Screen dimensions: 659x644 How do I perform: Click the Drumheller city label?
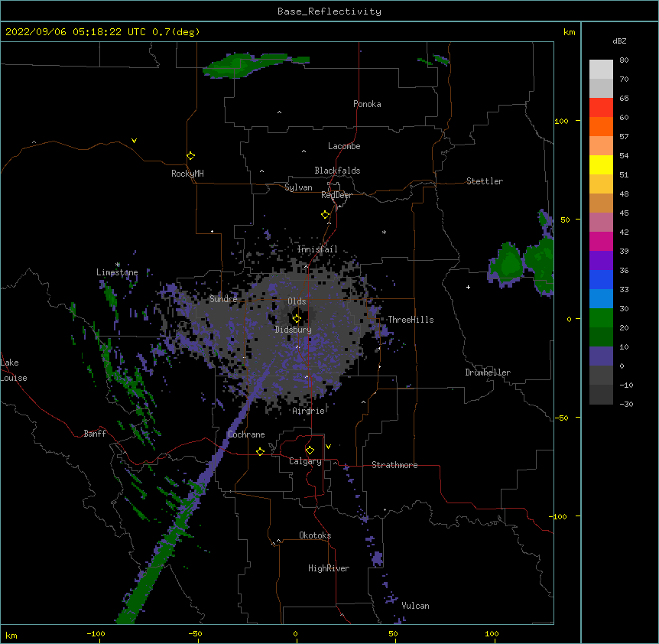click(488, 372)
